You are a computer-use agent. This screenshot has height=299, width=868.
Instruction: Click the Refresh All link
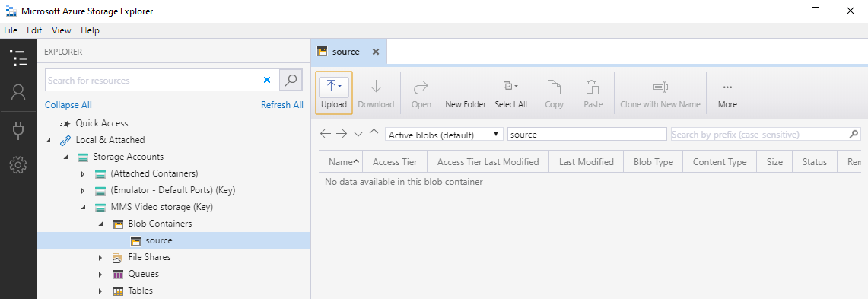[281, 105]
